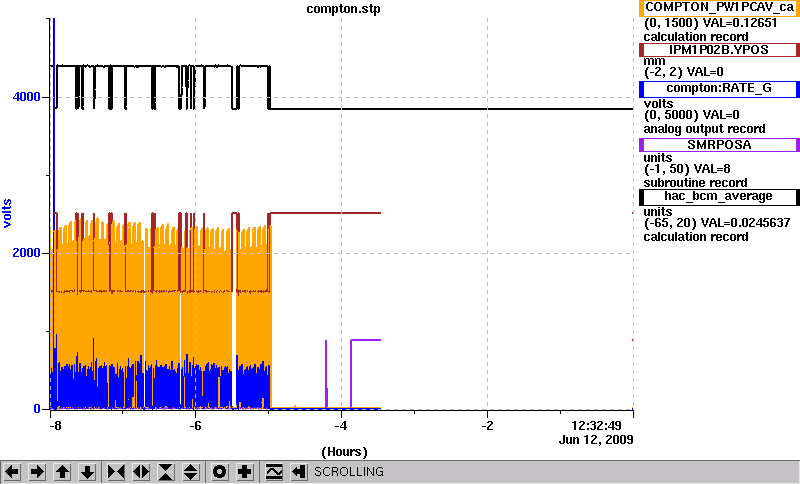Click the (-65, 20) VAL=0.0245637 readout
Image resolution: width=800 pixels, height=484 pixels.
click(x=717, y=223)
